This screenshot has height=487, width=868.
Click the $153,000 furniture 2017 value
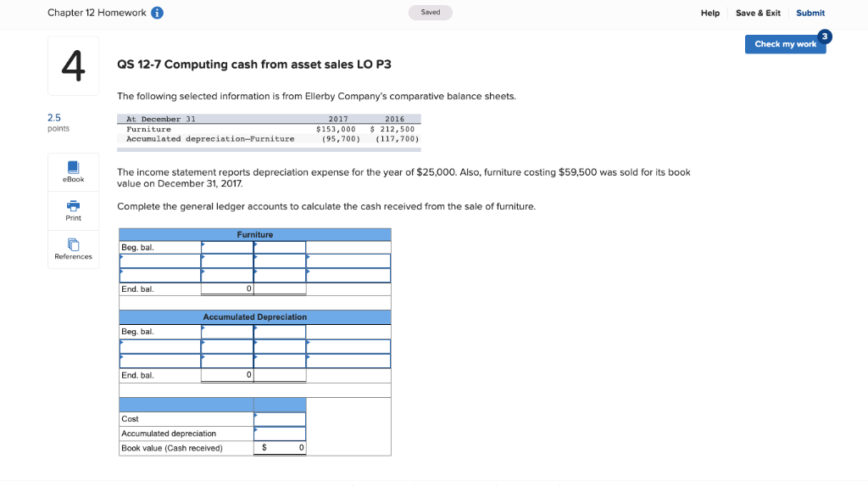tap(336, 129)
